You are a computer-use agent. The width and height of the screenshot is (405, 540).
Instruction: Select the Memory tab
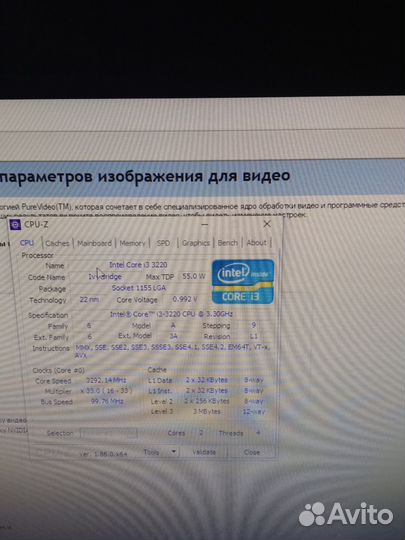[132, 243]
